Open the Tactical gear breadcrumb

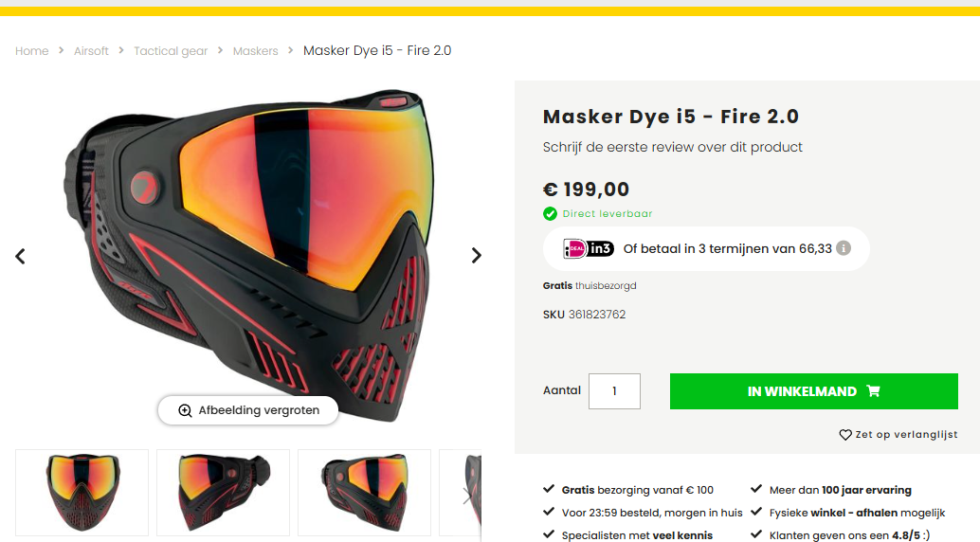coord(171,51)
